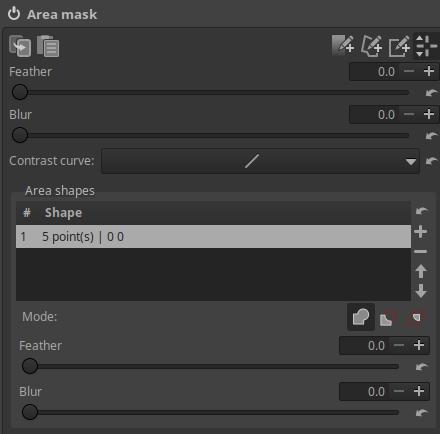440x434 pixels.
Task: Toggle the Area mask power button
Action: 14,14
